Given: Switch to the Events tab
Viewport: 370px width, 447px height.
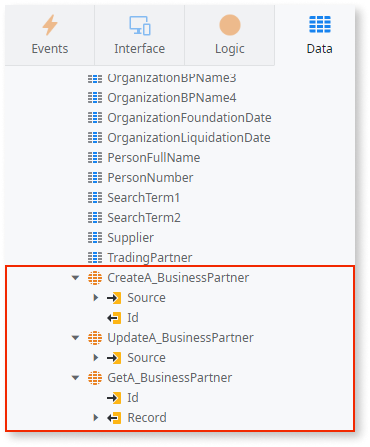Looking at the screenshot, I should click(x=50, y=35).
